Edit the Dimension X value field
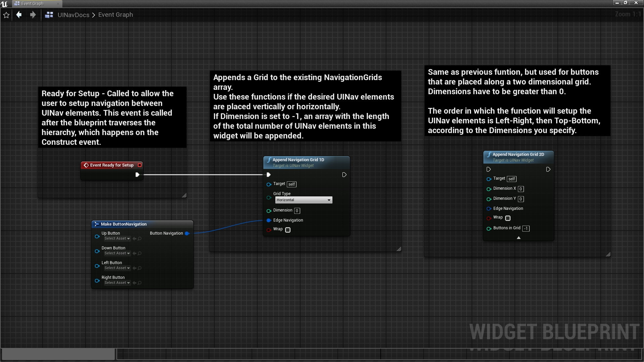The height and width of the screenshot is (362, 644). click(x=521, y=189)
